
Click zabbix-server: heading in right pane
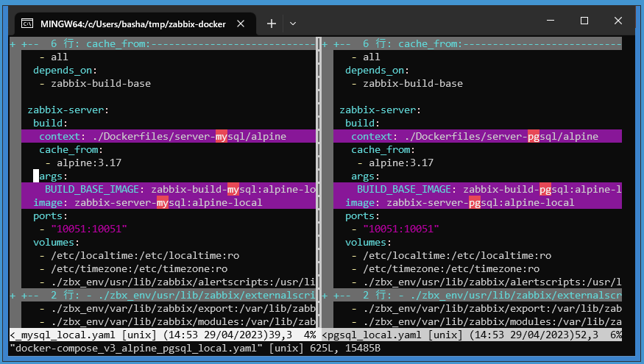point(380,110)
